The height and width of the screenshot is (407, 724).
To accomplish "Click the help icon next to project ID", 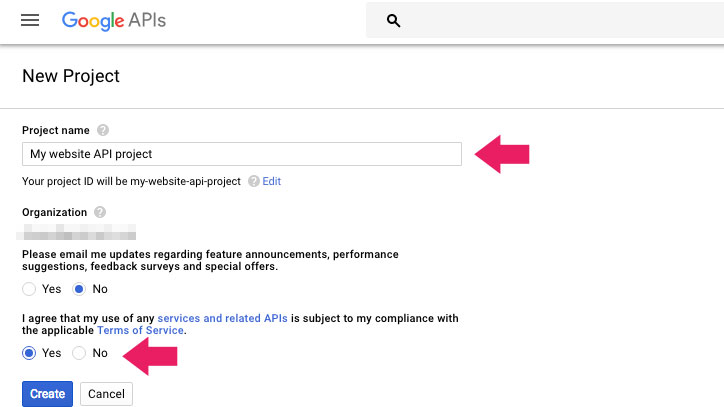I will coord(253,182).
